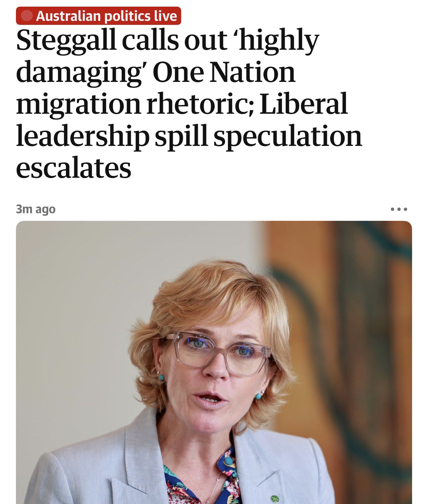The width and height of the screenshot is (428, 504).
Task: Click the word 'escalates' in the headline
Action: (73, 168)
